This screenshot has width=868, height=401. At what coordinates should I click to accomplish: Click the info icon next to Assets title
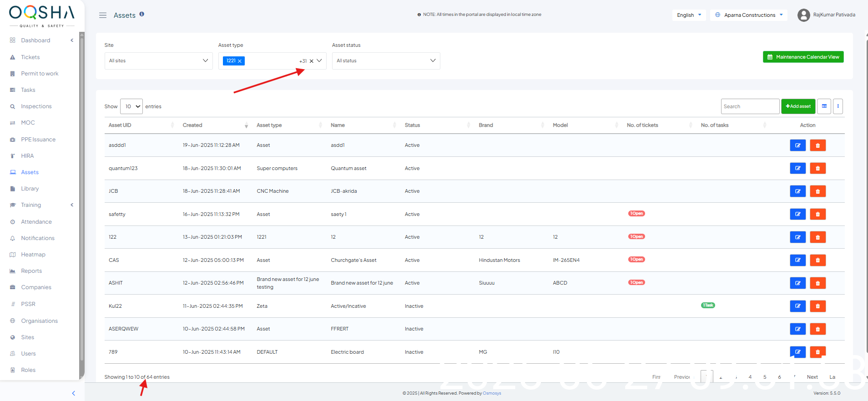142,14
